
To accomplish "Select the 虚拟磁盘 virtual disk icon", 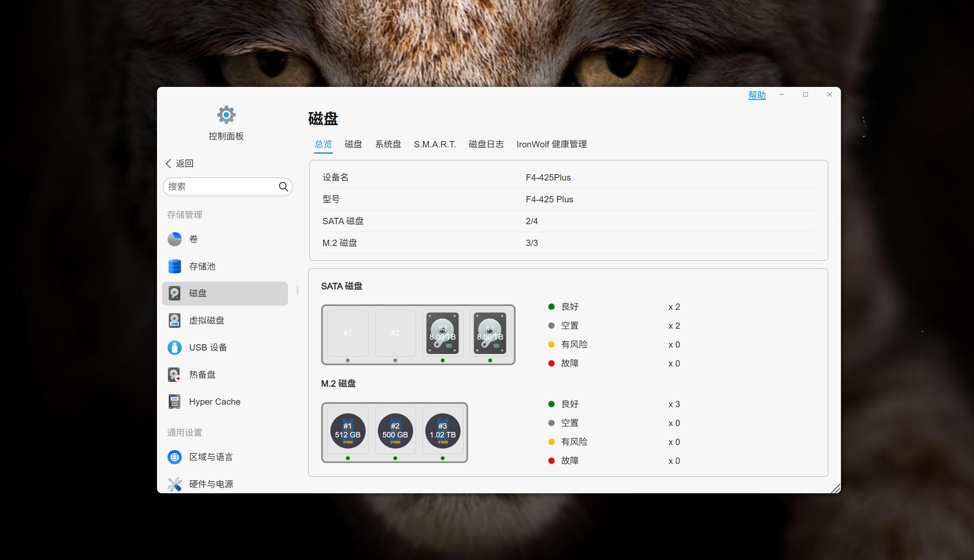I will tap(175, 320).
